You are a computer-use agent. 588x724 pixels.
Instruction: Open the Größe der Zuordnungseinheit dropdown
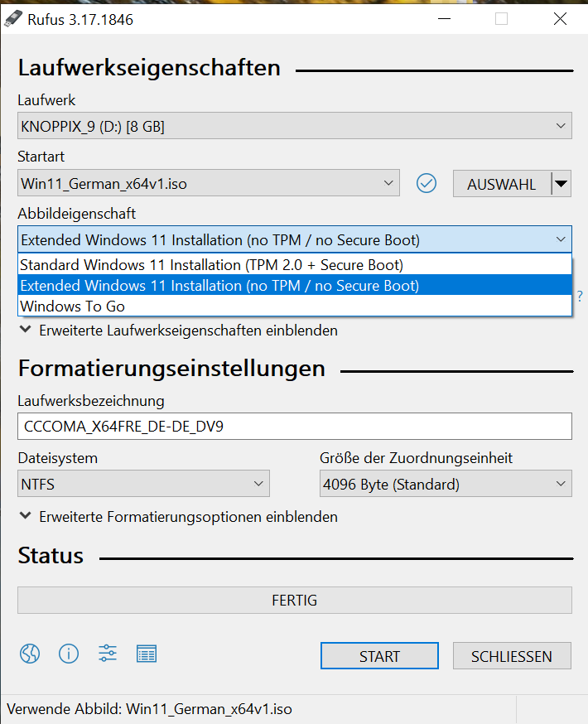[x=446, y=484]
